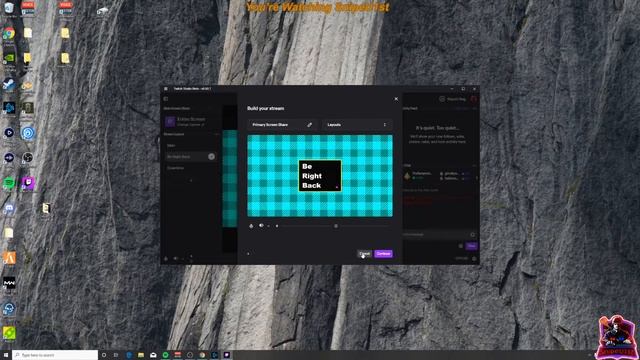Open Twitch Studio taskbar icon
640x360 pixels.
[x=227, y=355]
